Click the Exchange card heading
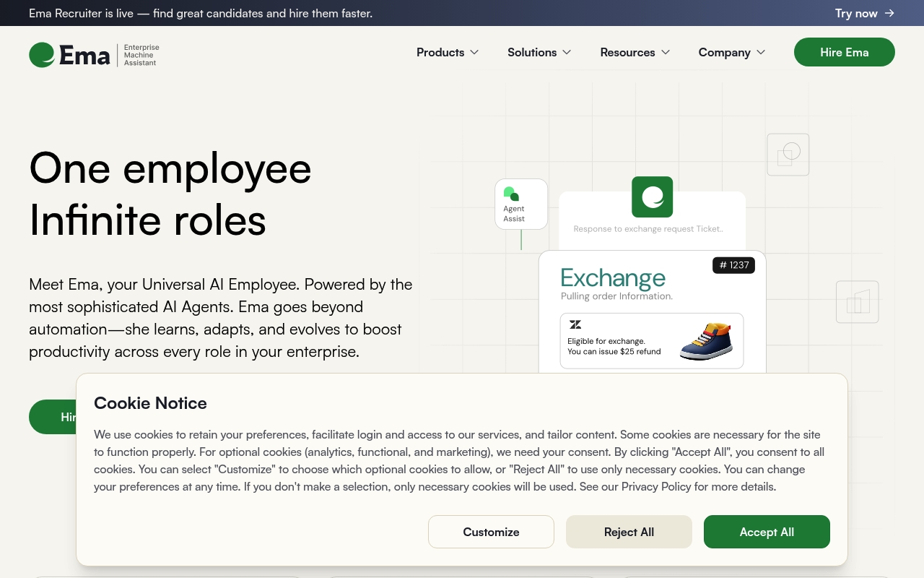The height and width of the screenshot is (578, 924). pyautogui.click(x=613, y=278)
